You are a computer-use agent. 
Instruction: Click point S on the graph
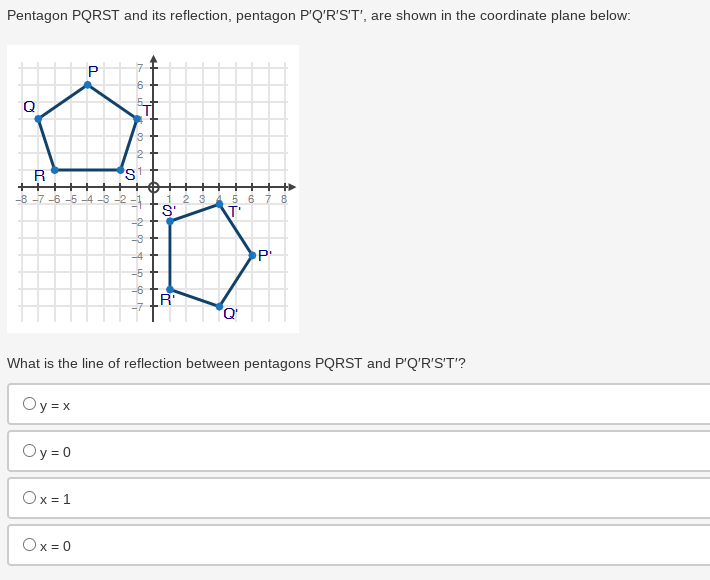tap(120, 170)
